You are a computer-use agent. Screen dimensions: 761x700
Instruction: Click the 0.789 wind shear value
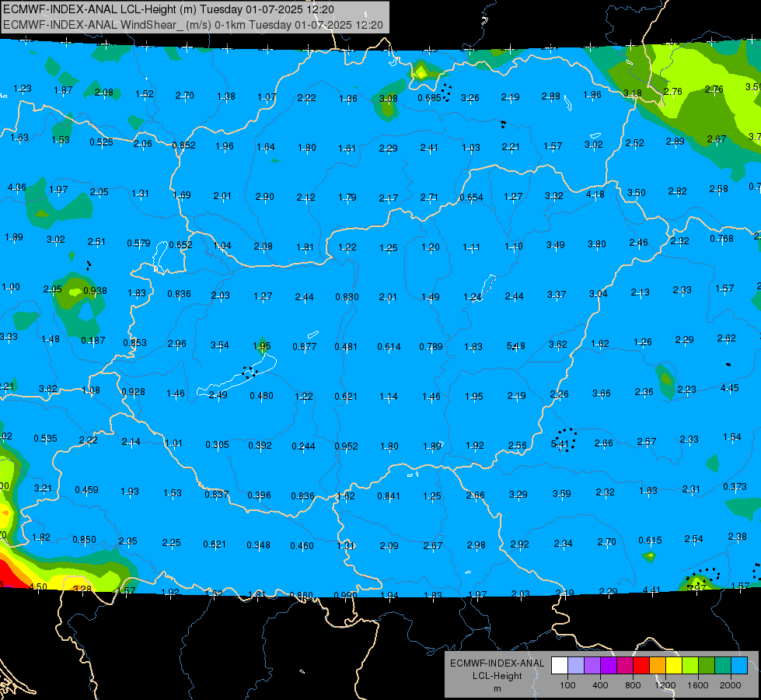click(x=431, y=346)
